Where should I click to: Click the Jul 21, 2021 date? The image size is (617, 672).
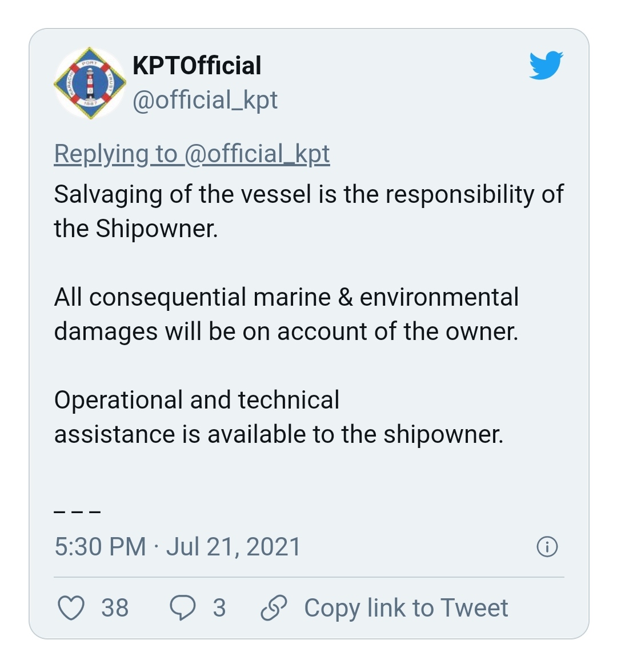click(233, 546)
